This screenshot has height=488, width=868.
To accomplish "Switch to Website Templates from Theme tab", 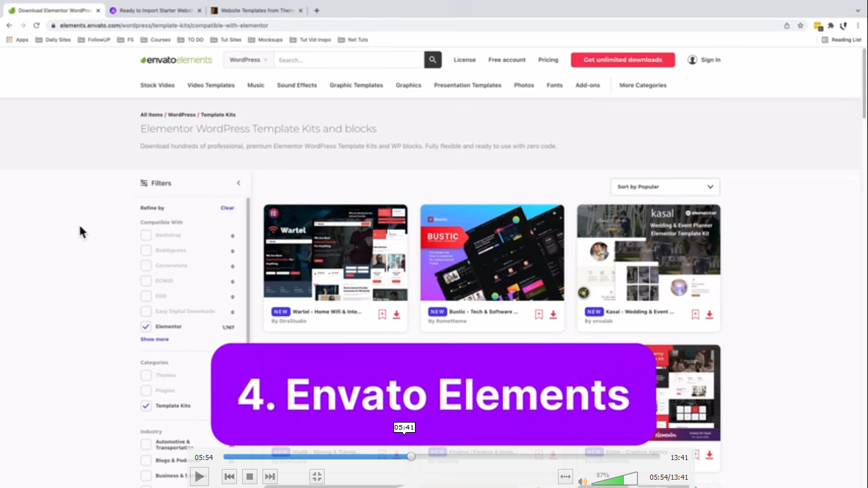I will (257, 10).
